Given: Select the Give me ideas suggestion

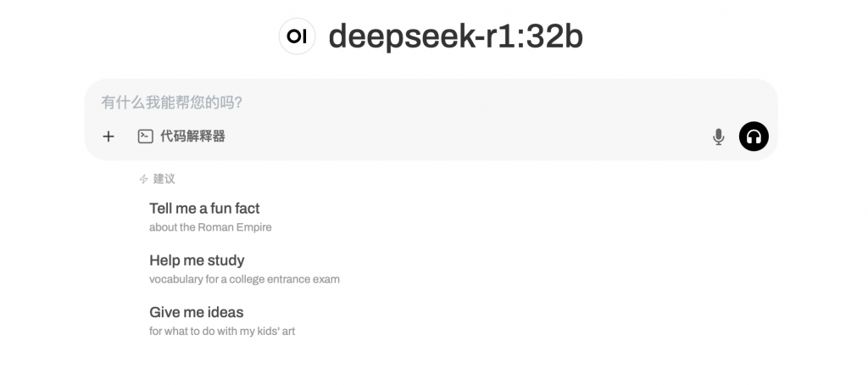Looking at the screenshot, I should [x=197, y=312].
